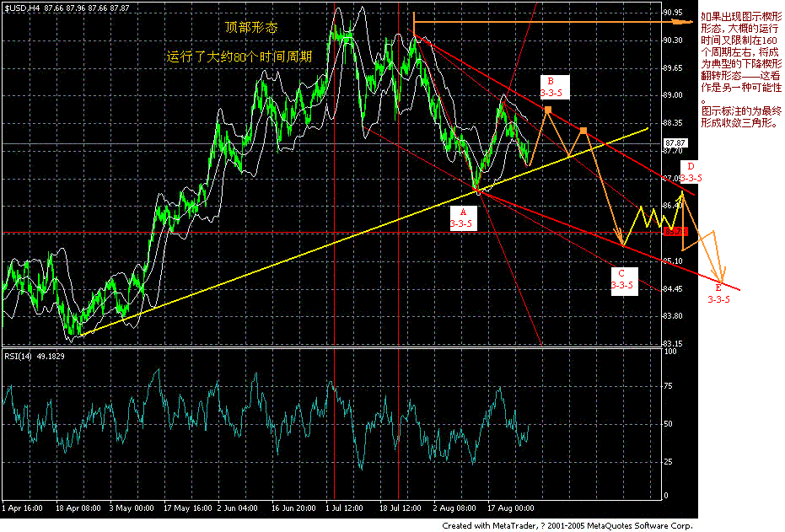Click the $USD,H4 symbol title text
Screen dimensions: 785x532
coord(22,8)
